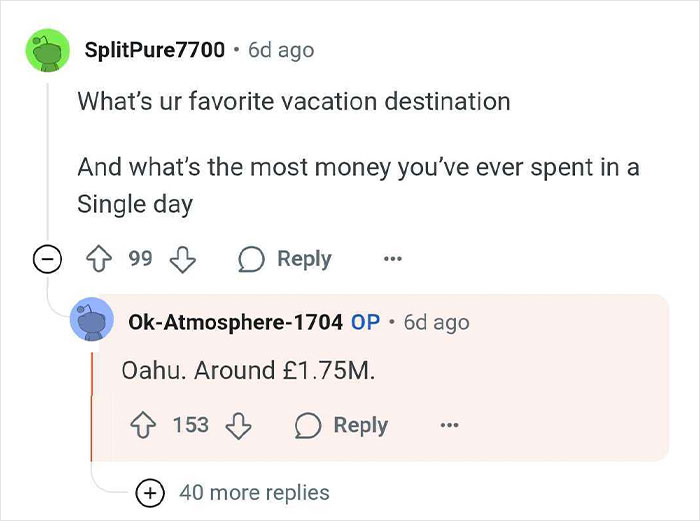Click the 6d ago timestamp on OP's reply
700x521 pixels.
click(x=437, y=322)
